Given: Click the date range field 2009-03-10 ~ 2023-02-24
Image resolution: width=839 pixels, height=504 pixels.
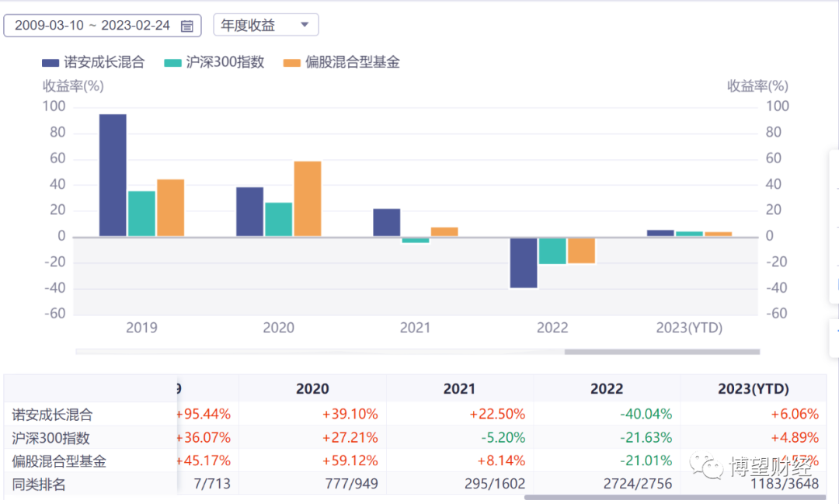Looking at the screenshot, I should click(x=103, y=25).
